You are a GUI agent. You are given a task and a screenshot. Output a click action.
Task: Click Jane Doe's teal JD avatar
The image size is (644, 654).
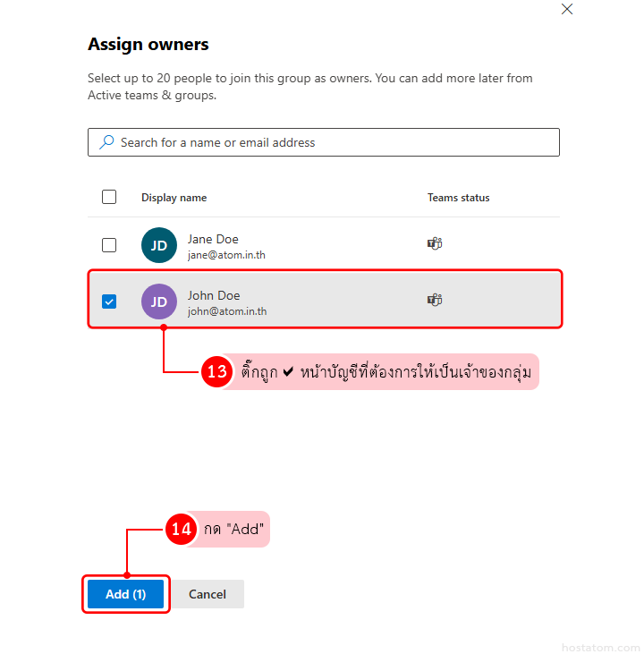point(159,245)
